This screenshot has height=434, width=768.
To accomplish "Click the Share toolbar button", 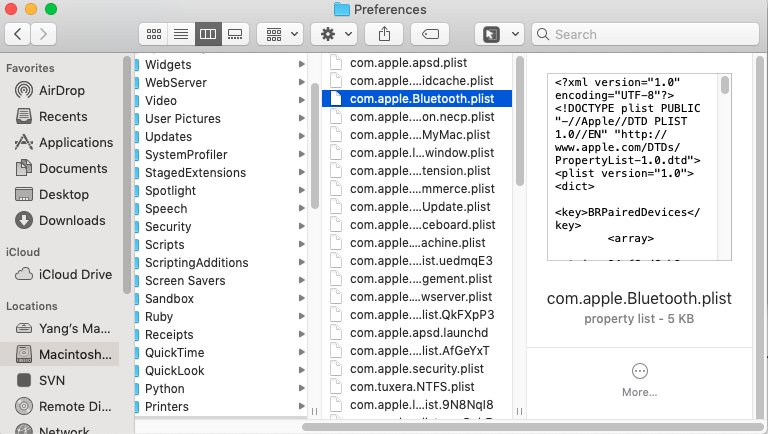I will (x=384, y=34).
